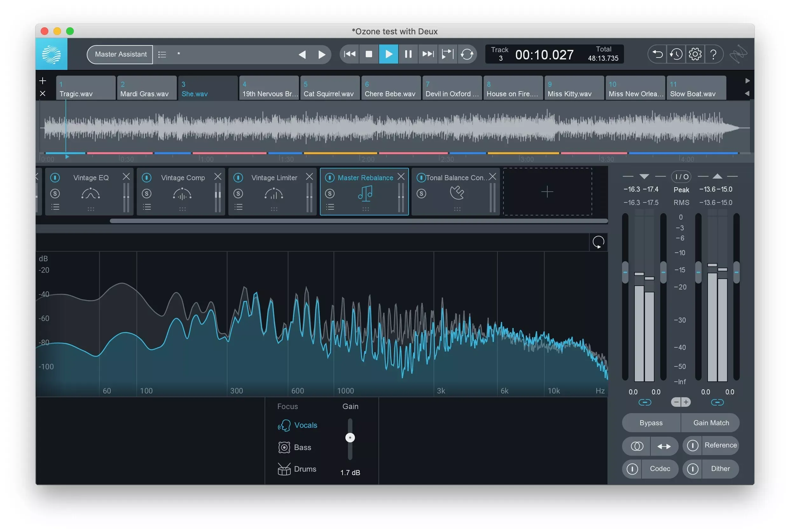Open the undo history clock icon
Image resolution: width=790 pixels, height=532 pixels.
pyautogui.click(x=676, y=54)
